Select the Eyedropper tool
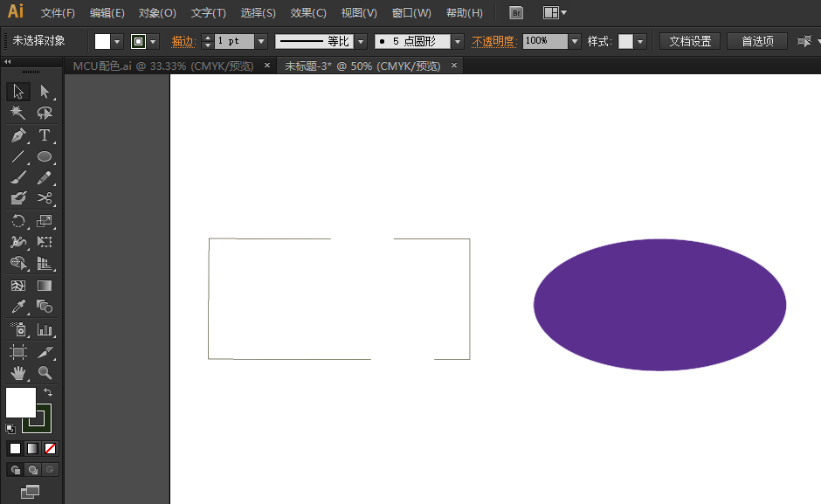The image size is (821, 504). pos(18,307)
